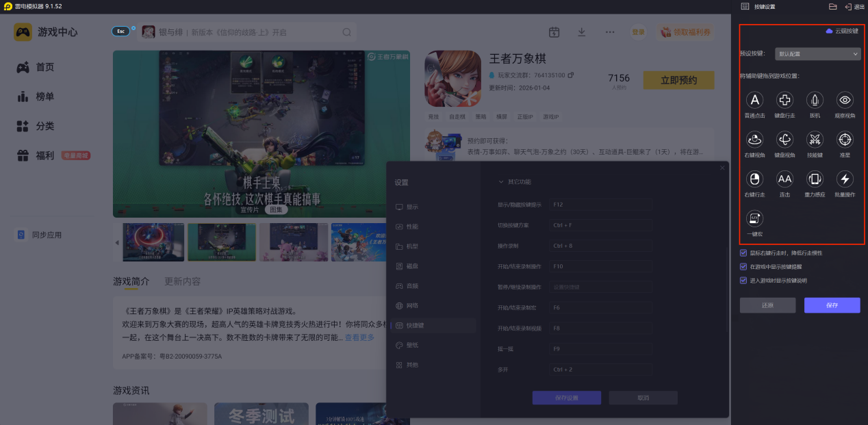Viewport: 868px width, 425px height.
Task: Open the 音频 settings tab
Action: (433, 286)
